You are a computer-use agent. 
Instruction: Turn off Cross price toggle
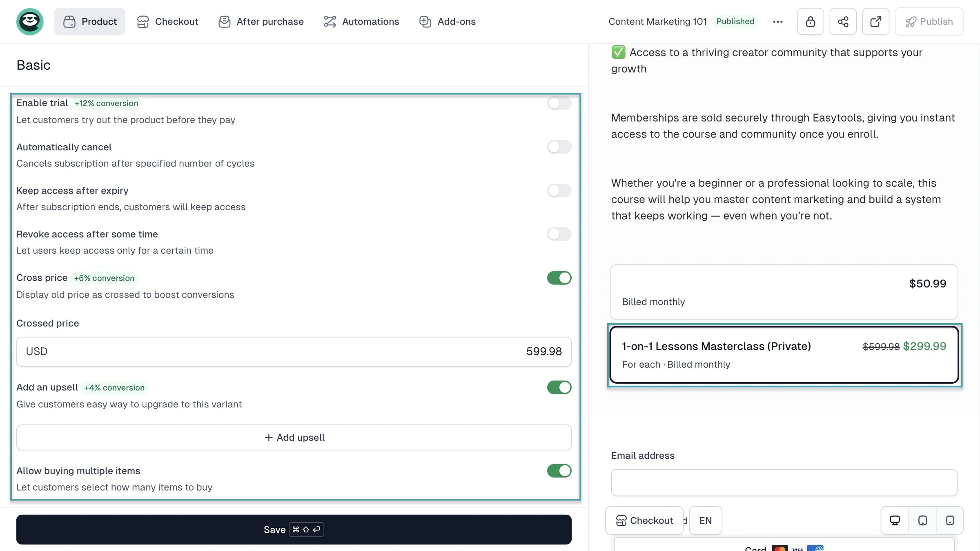click(559, 278)
